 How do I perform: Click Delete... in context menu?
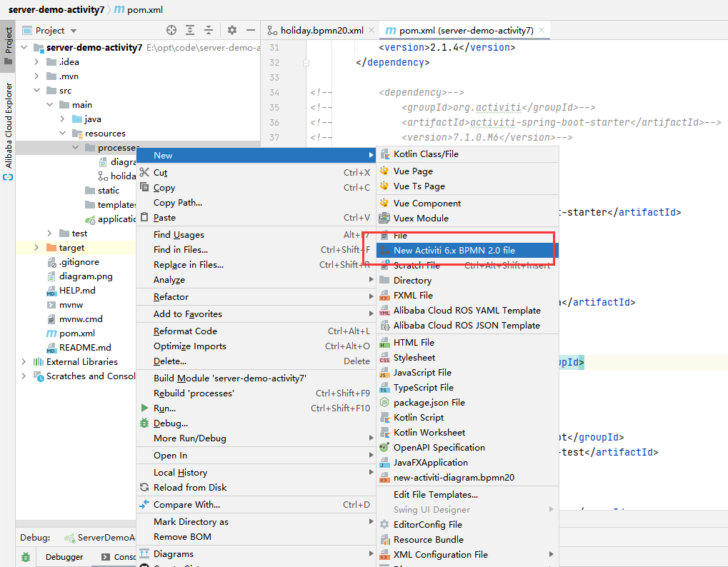pos(256,361)
